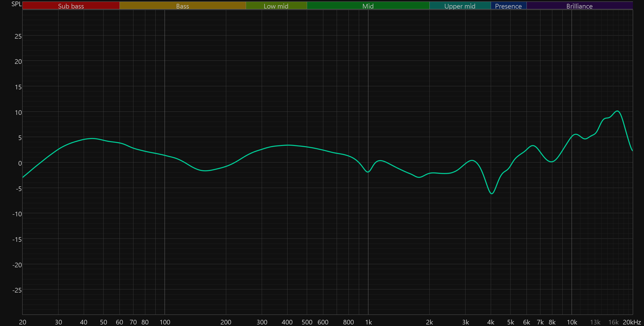
Task: Click the SPL axis label
Action: pyautogui.click(x=16, y=4)
